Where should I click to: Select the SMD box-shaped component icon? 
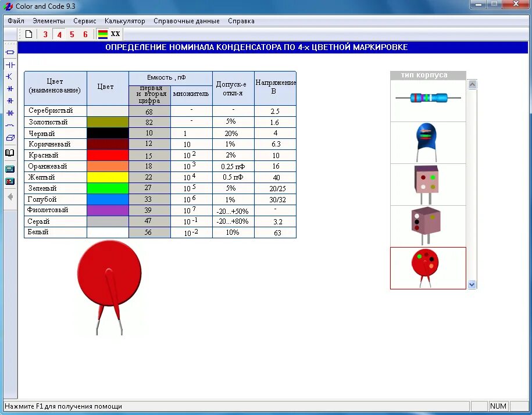coord(10,138)
